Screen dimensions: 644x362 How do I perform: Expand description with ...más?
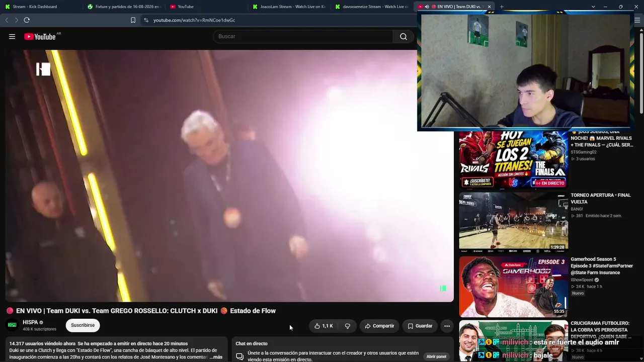[x=216, y=357]
